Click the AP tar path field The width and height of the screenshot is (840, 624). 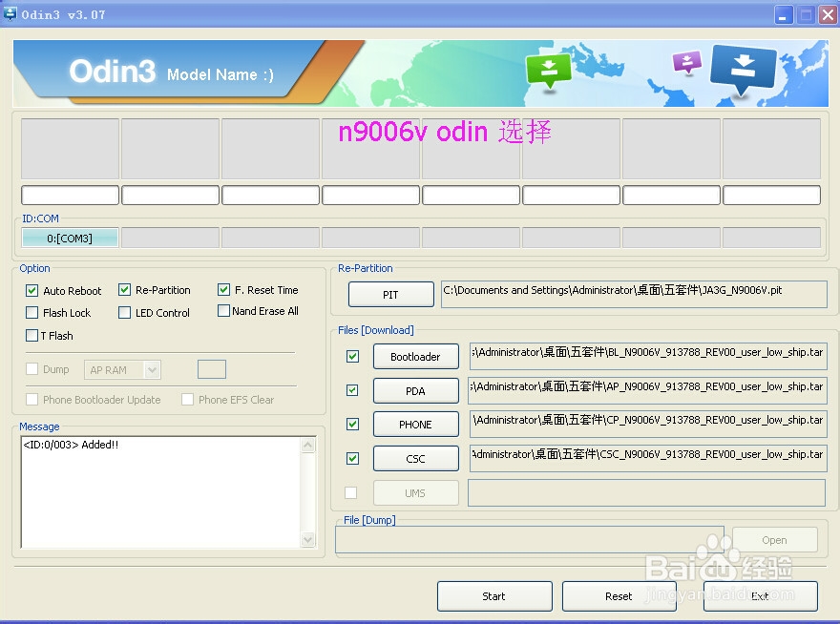648,391
